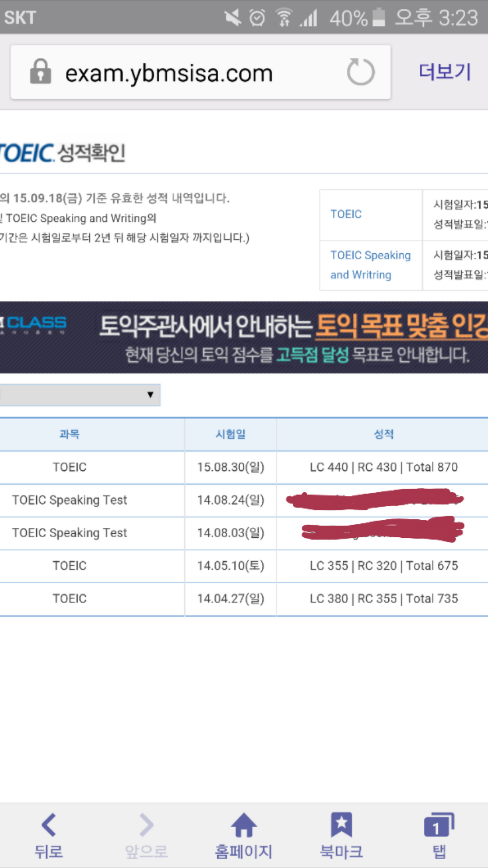Viewport: 488px width, 868px height.
Task: Tap the 오후 3:23 clock in status bar
Action: click(436, 18)
